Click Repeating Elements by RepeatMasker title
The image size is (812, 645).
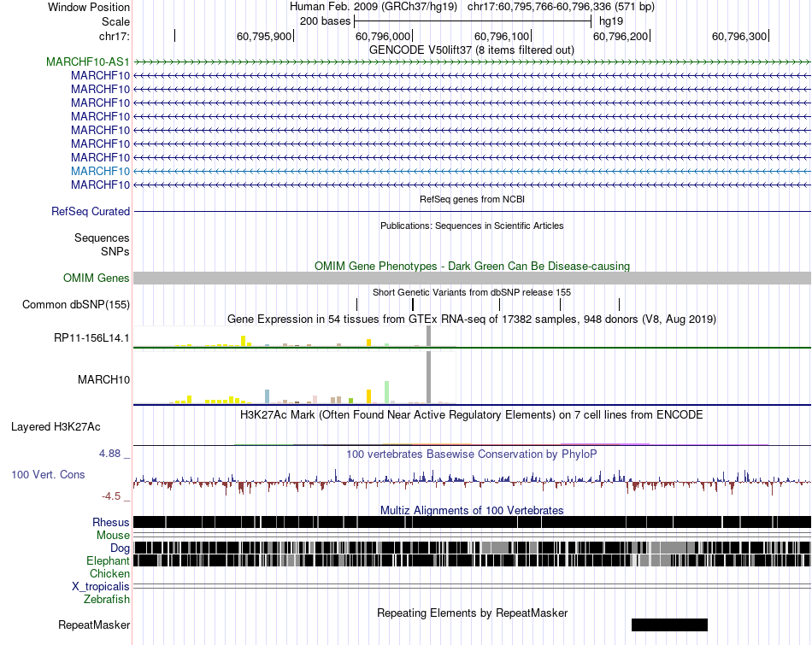[x=473, y=613]
